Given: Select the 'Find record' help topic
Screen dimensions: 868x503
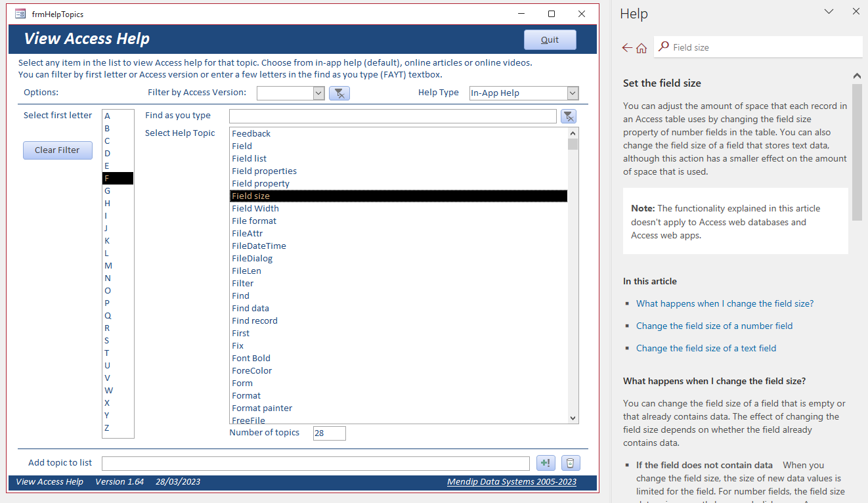Looking at the screenshot, I should pos(399,321).
